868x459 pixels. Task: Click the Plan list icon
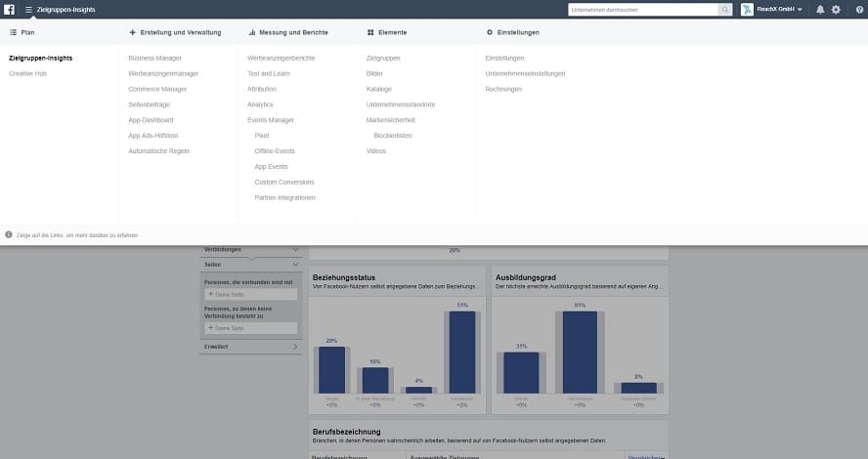tap(13, 32)
